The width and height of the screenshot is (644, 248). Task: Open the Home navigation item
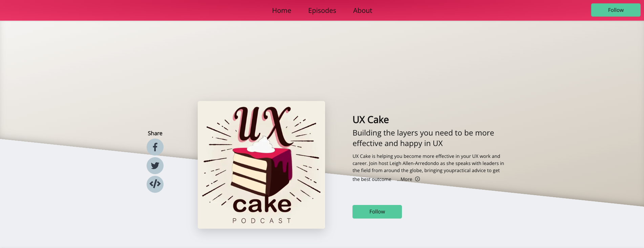tap(282, 11)
